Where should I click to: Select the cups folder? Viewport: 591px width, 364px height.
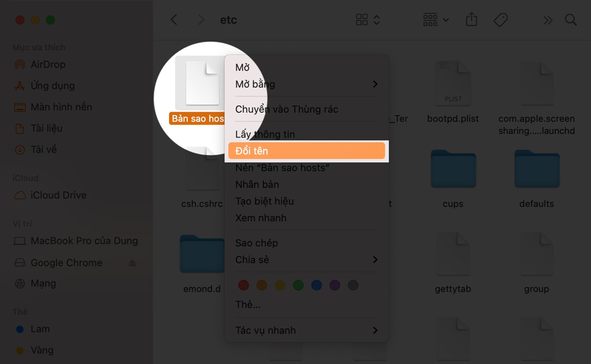[453, 178]
